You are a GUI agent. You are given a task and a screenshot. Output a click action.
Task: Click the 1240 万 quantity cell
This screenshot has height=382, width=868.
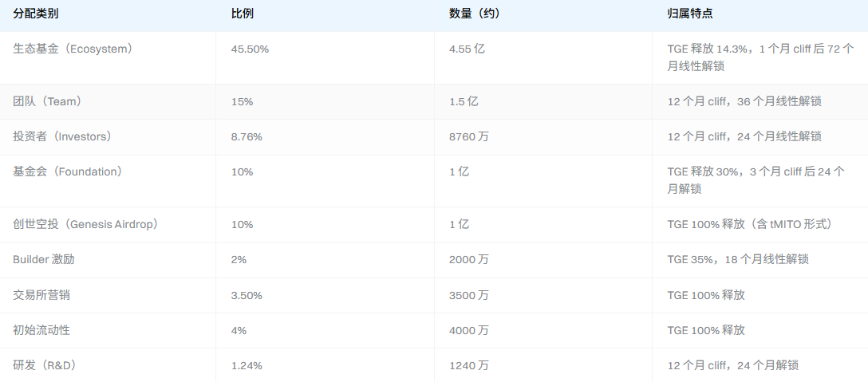[469, 365]
